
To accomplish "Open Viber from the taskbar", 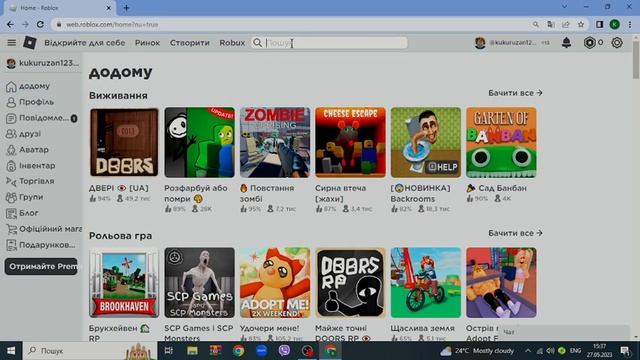I will tap(284, 351).
